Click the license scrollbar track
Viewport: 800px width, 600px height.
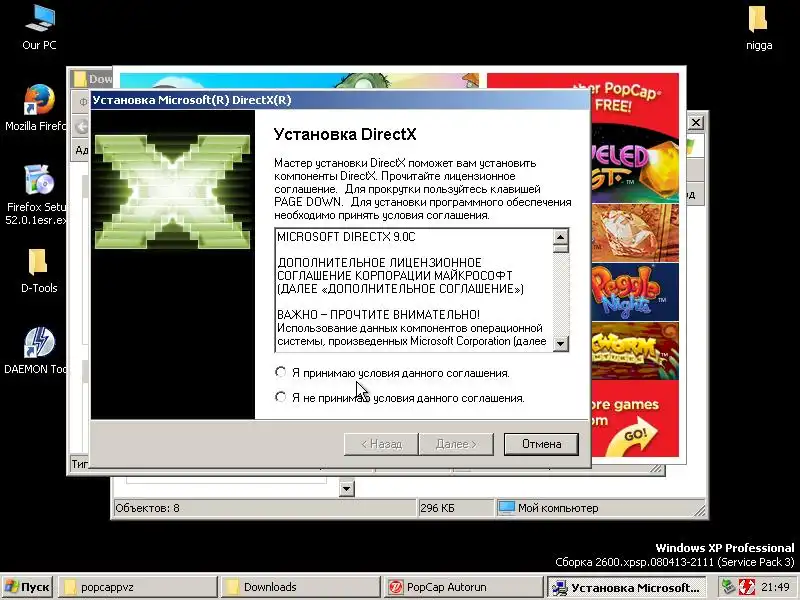pos(561,294)
